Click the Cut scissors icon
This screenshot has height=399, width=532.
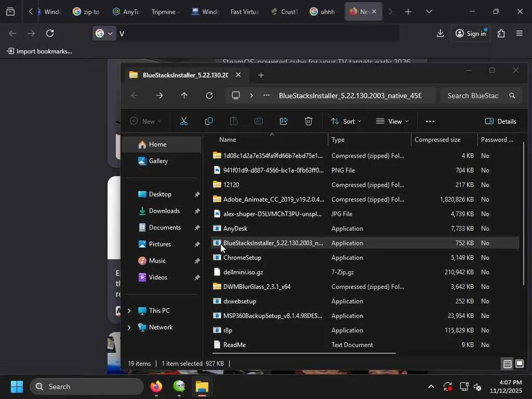pos(183,121)
